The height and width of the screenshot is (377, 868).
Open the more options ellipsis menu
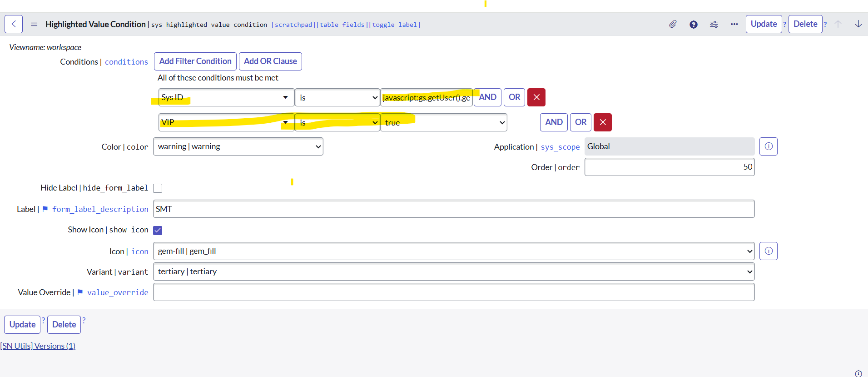click(734, 24)
